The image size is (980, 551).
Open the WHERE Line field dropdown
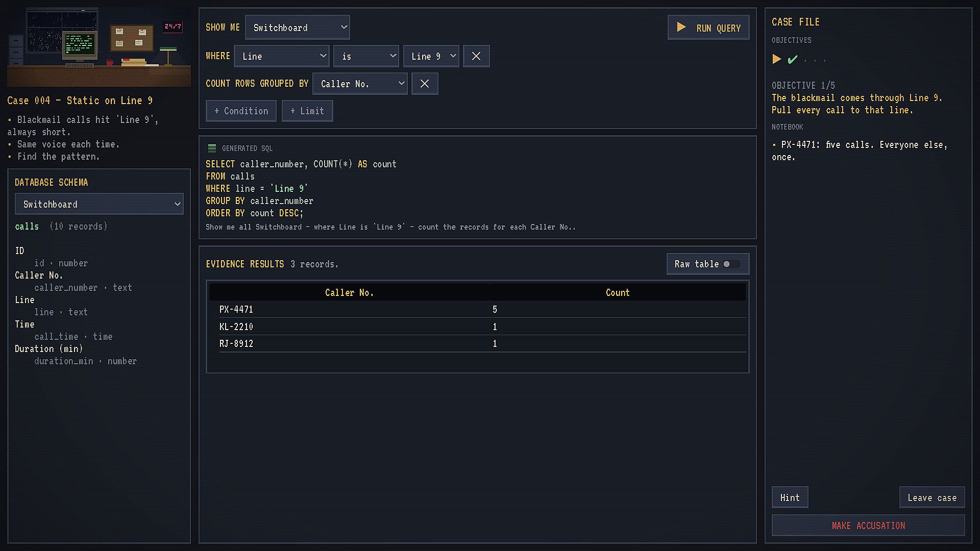[x=282, y=56]
